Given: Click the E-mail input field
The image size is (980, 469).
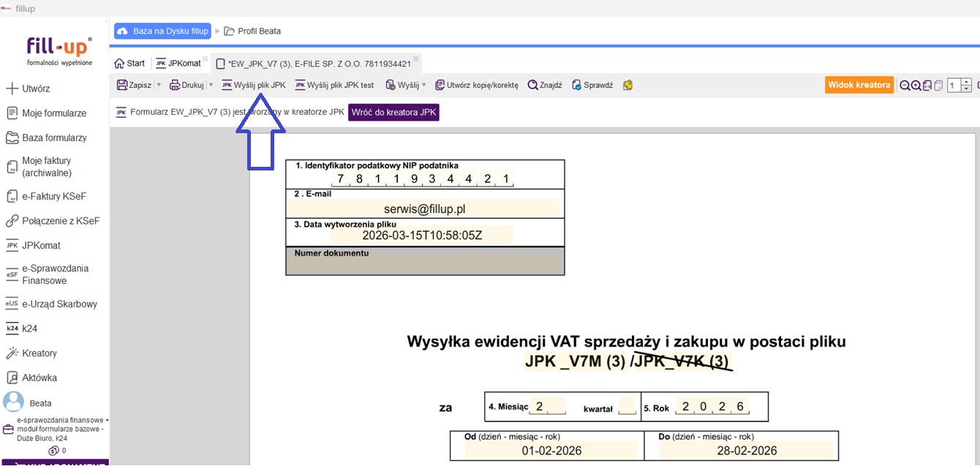Looking at the screenshot, I should [x=425, y=209].
